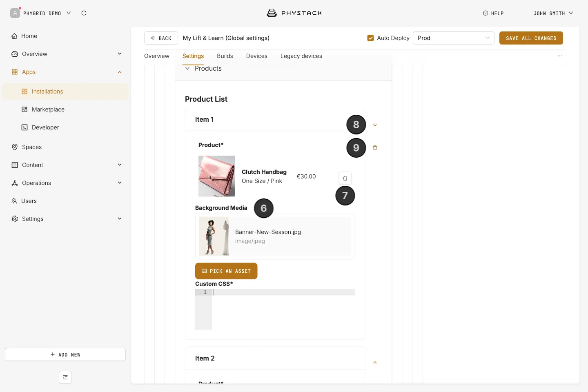This screenshot has width=588, height=392.
Task: Click the info icon beside Phygrid Demo
Action: [84, 13]
